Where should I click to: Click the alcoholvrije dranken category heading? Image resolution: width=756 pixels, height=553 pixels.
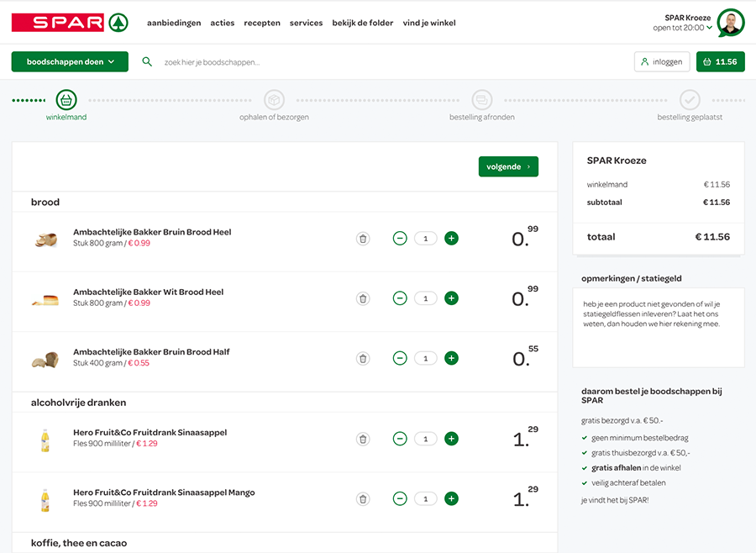pos(79,403)
